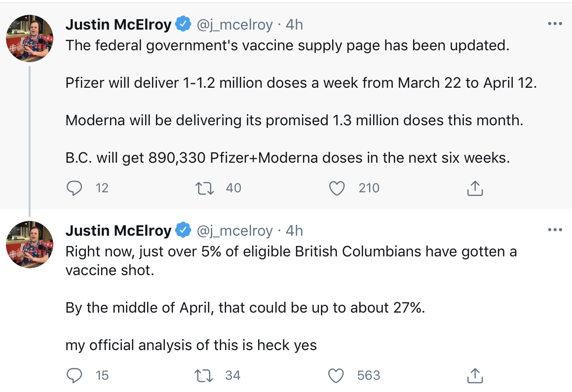Open Justin McElroy's profile name in first tweet
Image resolution: width=572 pixels, height=392 pixels.
coord(118,25)
